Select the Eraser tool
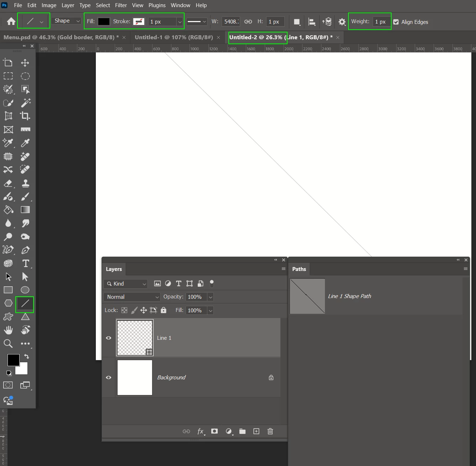Viewport: 476px width, 466px height. (8, 183)
